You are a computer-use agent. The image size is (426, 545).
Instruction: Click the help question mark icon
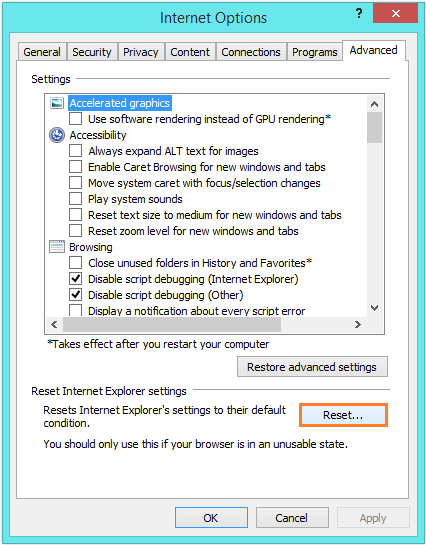click(359, 14)
